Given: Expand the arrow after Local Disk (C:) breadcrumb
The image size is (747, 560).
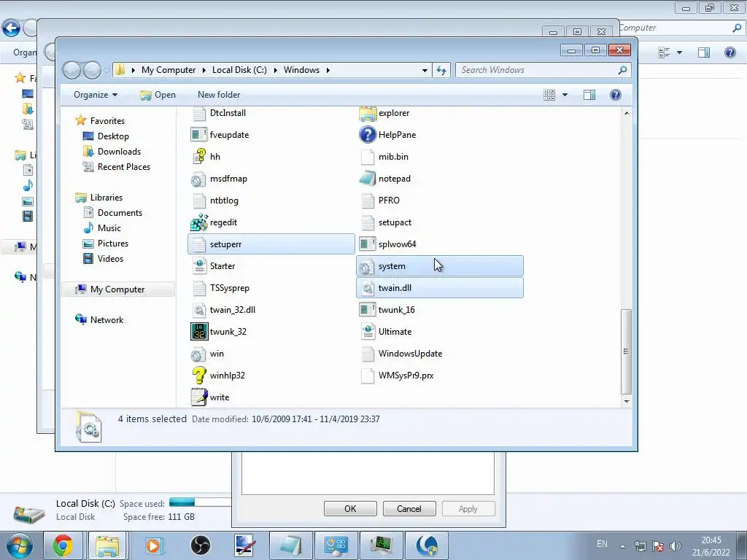Looking at the screenshot, I should (275, 71).
